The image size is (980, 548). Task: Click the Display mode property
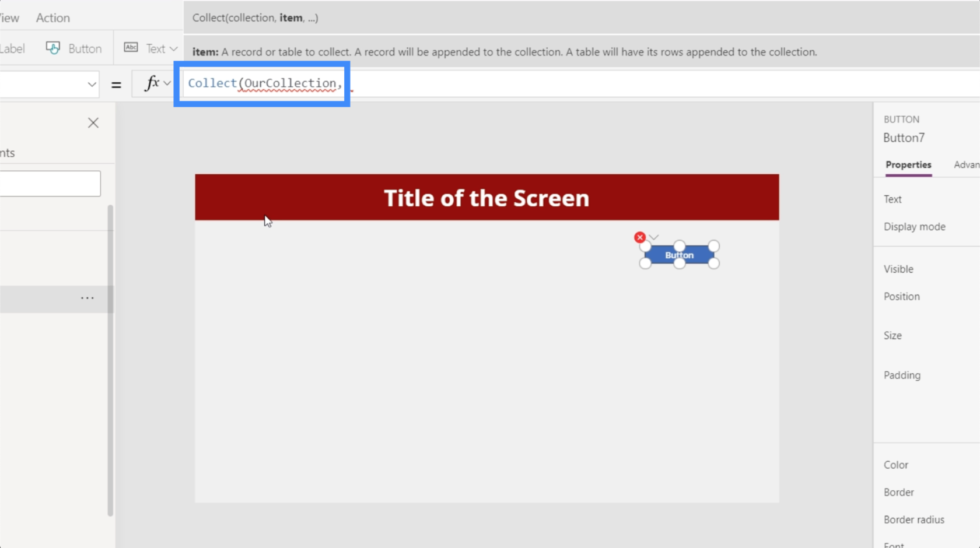coord(915,227)
